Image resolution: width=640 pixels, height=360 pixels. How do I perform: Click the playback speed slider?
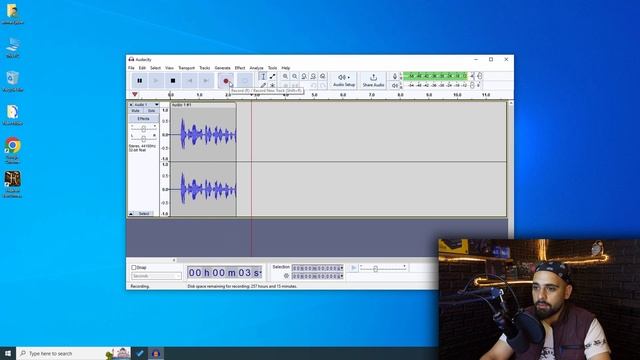(x=383, y=268)
